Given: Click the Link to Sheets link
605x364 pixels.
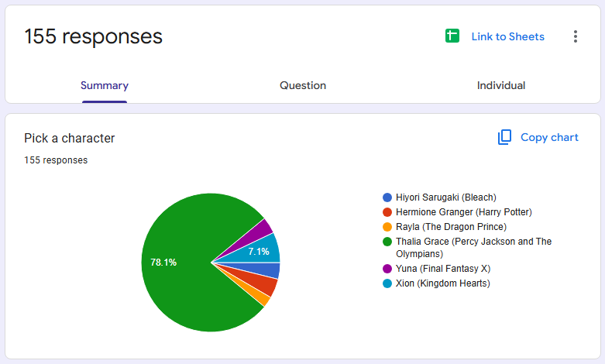Looking at the screenshot, I should [507, 36].
